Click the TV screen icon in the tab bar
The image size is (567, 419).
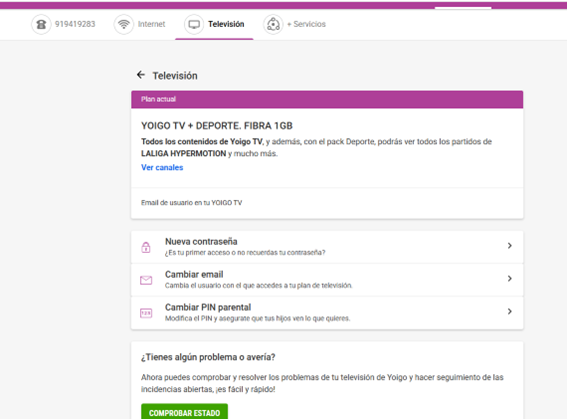point(194,24)
